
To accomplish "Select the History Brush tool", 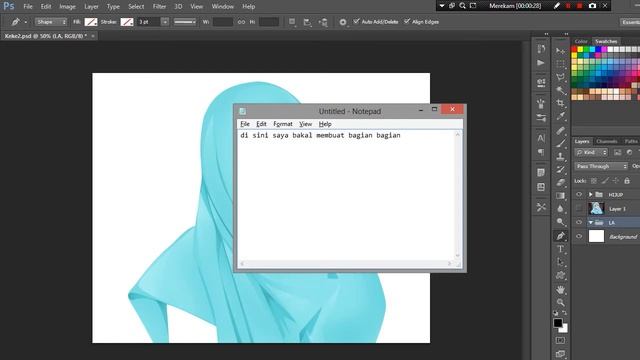I will [x=560, y=169].
